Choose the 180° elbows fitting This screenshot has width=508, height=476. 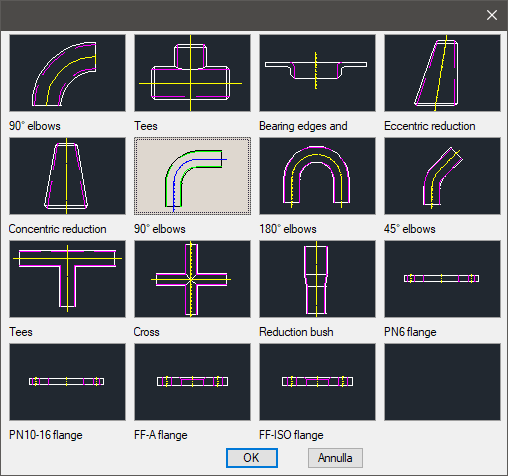coord(317,176)
